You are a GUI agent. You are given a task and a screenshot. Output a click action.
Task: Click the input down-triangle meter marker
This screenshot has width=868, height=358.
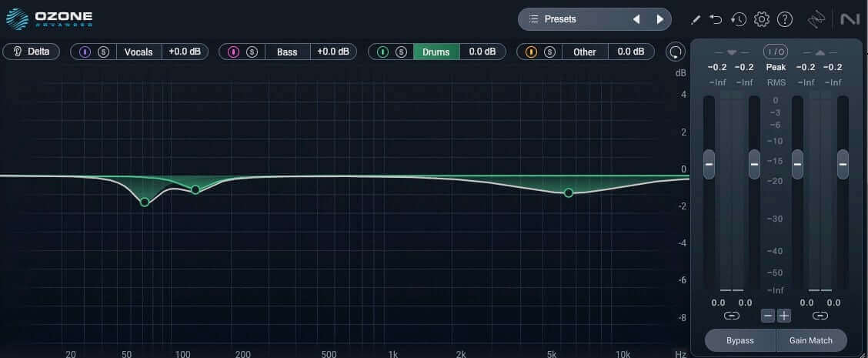click(732, 52)
